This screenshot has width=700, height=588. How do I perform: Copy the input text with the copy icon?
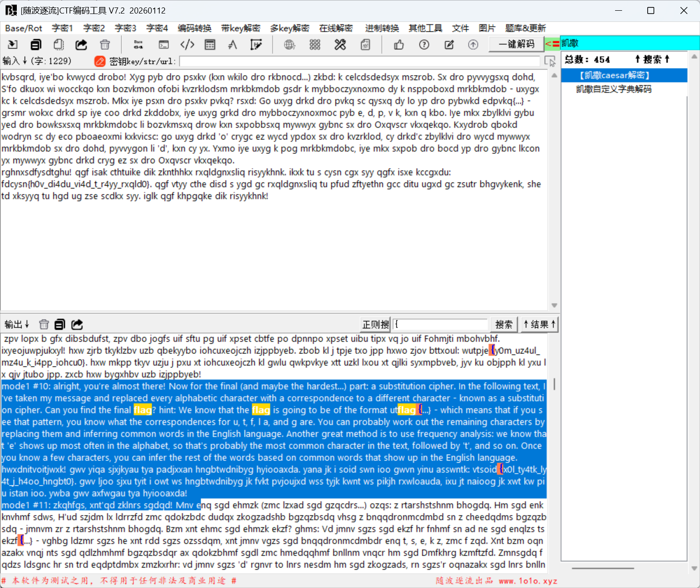click(35, 44)
